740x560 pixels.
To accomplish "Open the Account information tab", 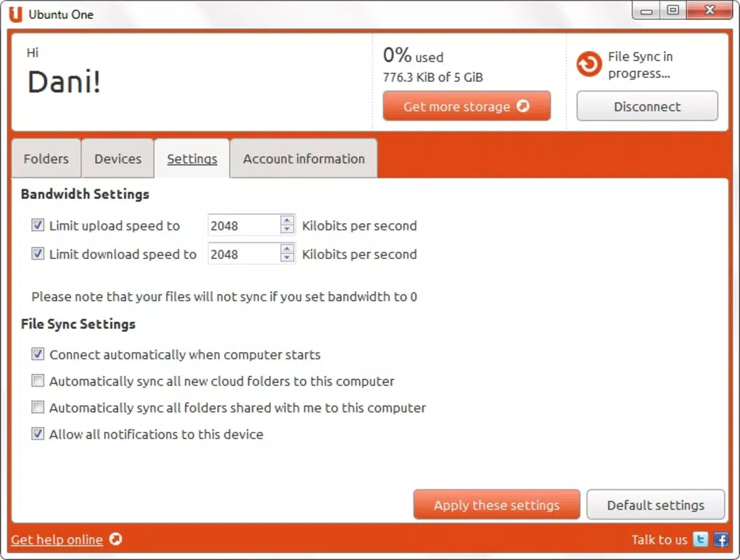I will [x=304, y=158].
